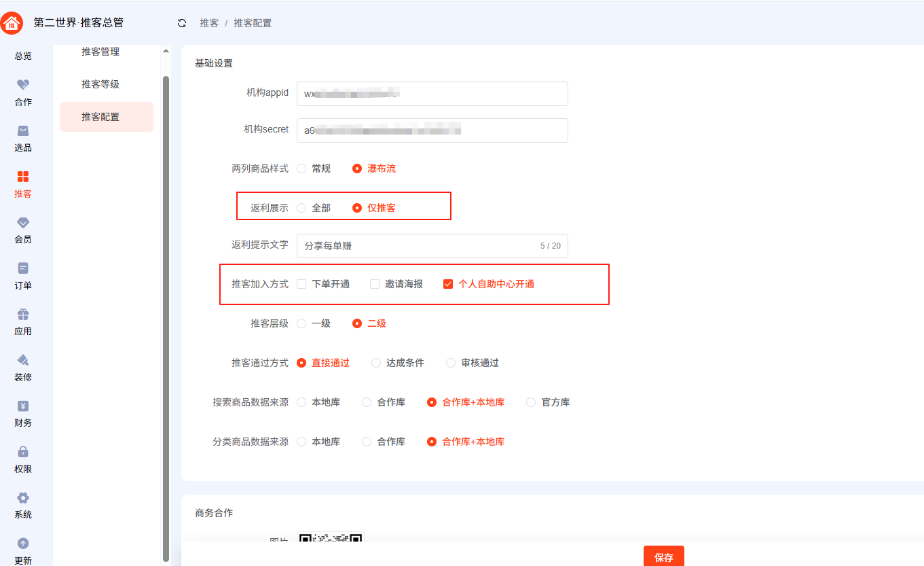Switch to the 推客等级 menu item
Viewport: 924px width, 566px height.
coord(100,84)
